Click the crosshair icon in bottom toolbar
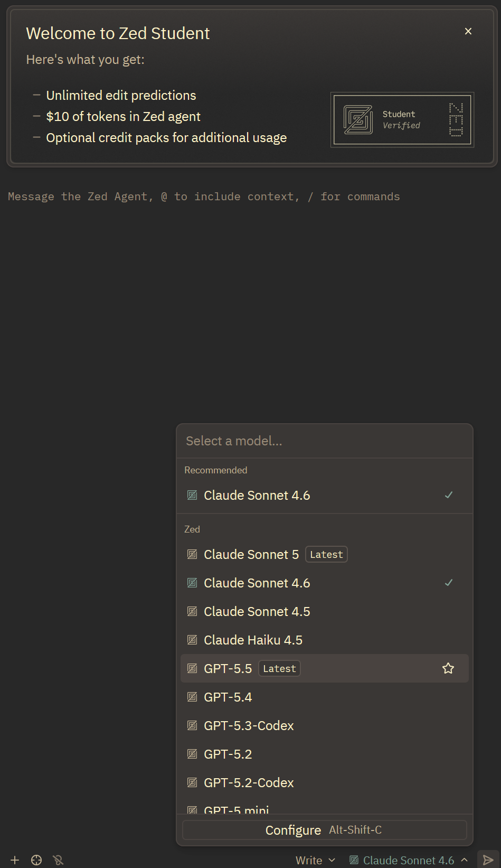 pos(36,860)
